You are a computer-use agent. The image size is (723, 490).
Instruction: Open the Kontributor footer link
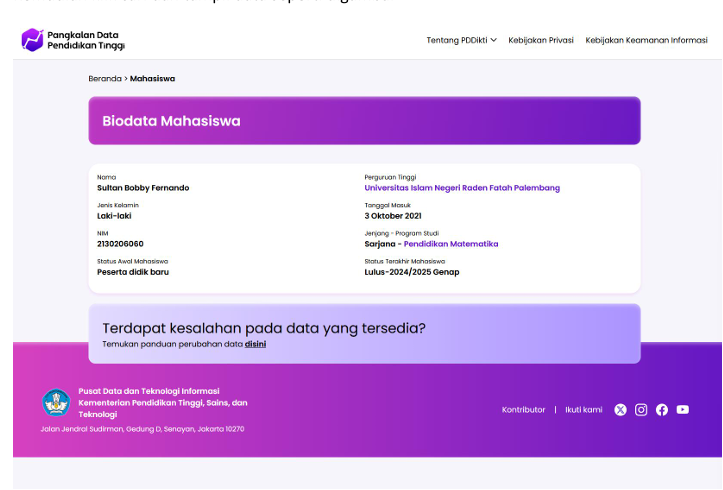pos(524,410)
